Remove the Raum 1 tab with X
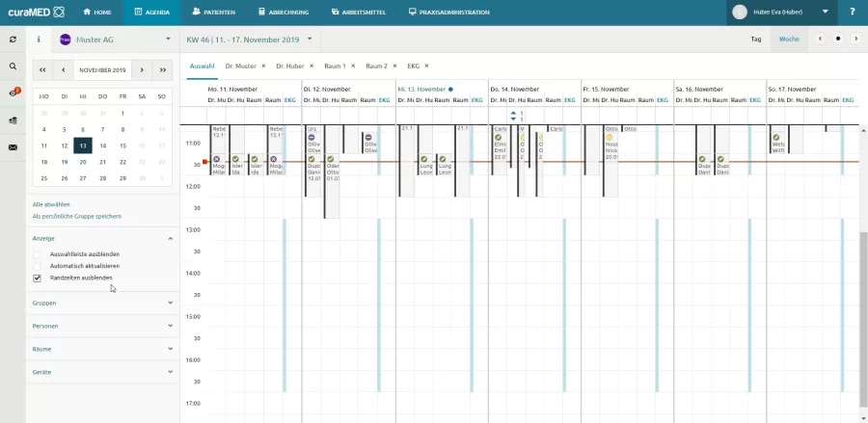The image size is (868, 423). coord(353,66)
